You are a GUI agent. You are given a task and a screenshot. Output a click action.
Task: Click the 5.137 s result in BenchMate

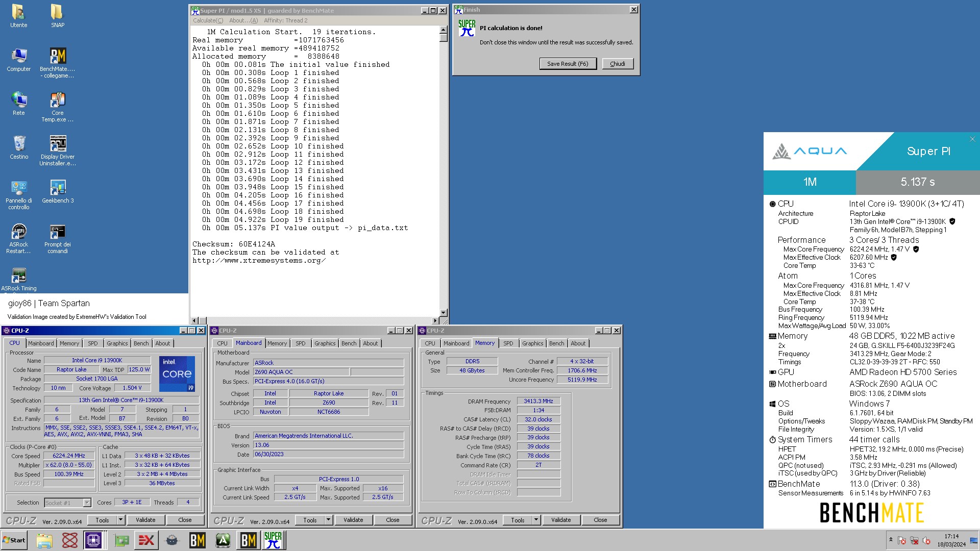pyautogui.click(x=918, y=182)
